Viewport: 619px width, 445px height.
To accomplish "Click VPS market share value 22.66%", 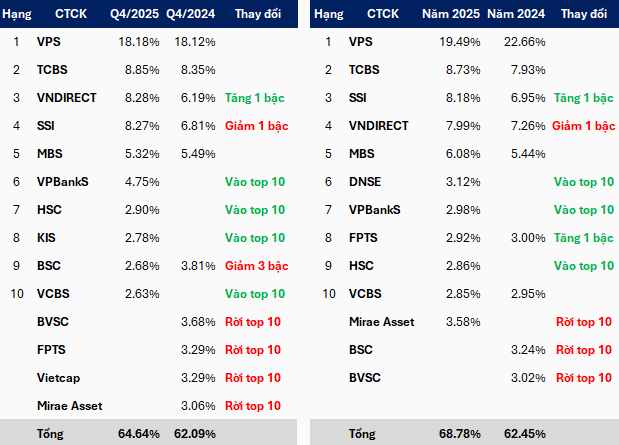I will coord(525,42).
